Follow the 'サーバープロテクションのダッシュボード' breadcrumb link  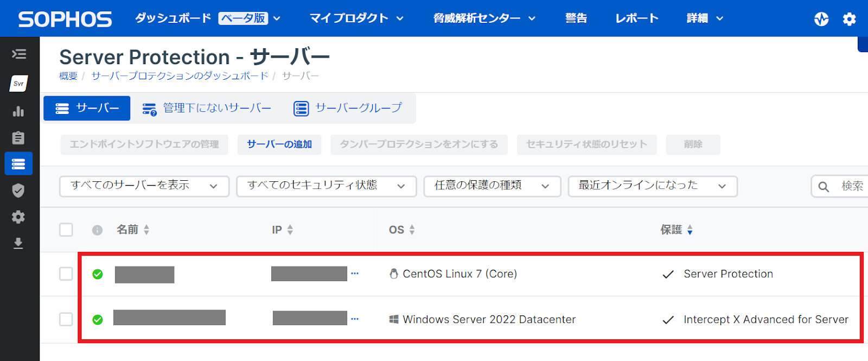point(180,76)
